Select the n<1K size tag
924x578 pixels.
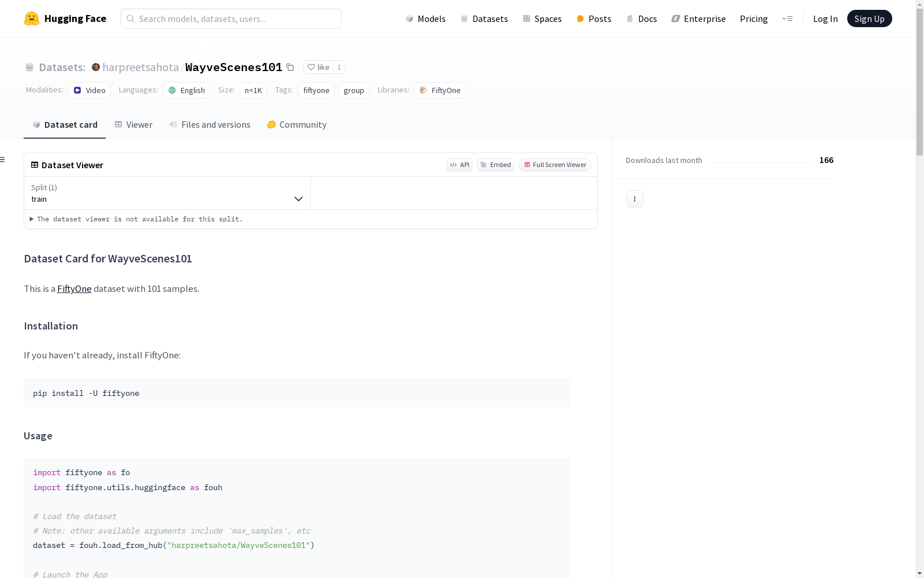click(x=254, y=90)
